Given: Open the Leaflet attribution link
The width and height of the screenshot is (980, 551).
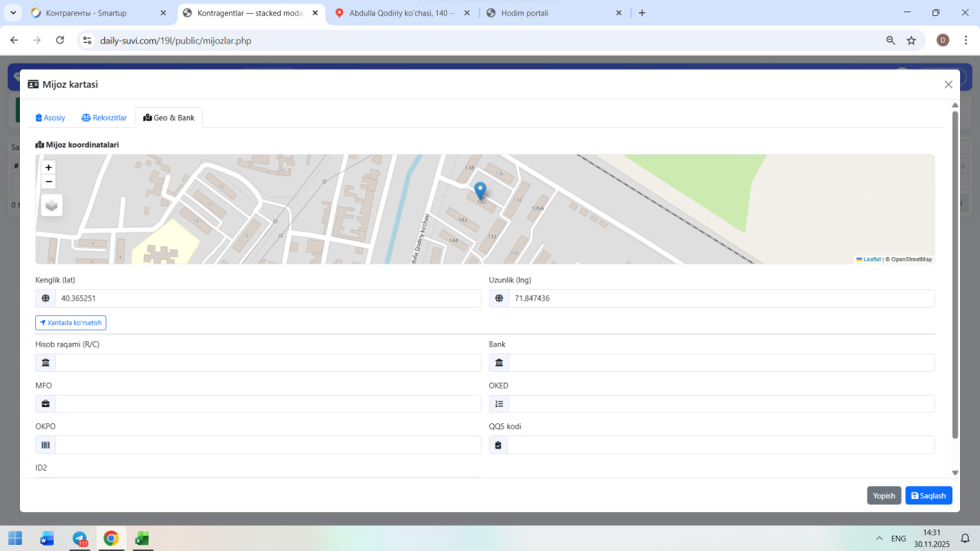Looking at the screenshot, I should [871, 259].
